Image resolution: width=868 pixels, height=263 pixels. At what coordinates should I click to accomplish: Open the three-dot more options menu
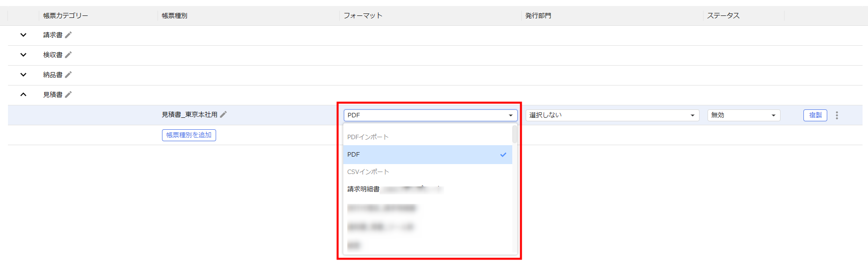[x=837, y=115]
